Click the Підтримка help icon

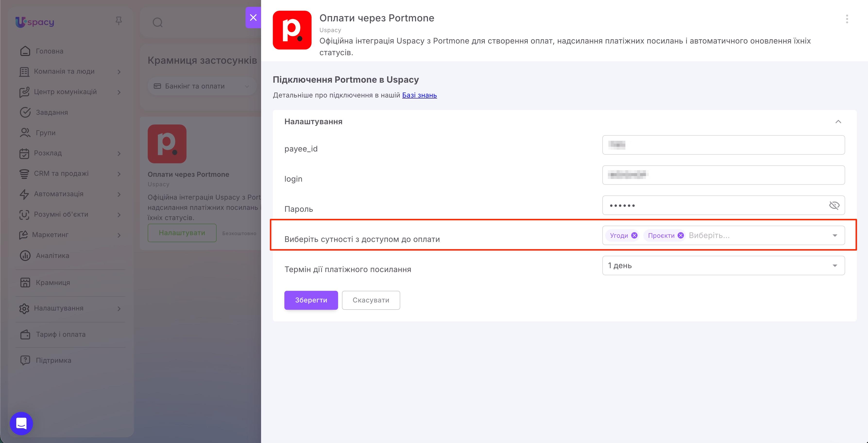(25, 361)
